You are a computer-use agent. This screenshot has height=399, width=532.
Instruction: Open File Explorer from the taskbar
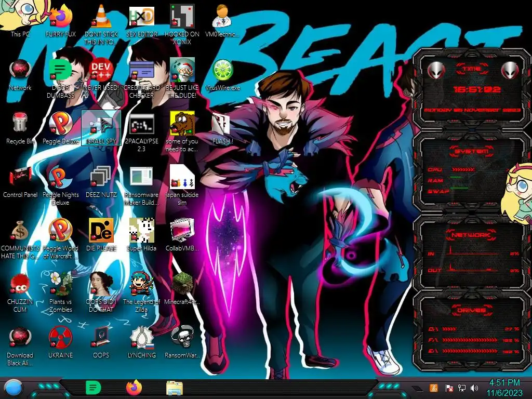pyautogui.click(x=175, y=388)
